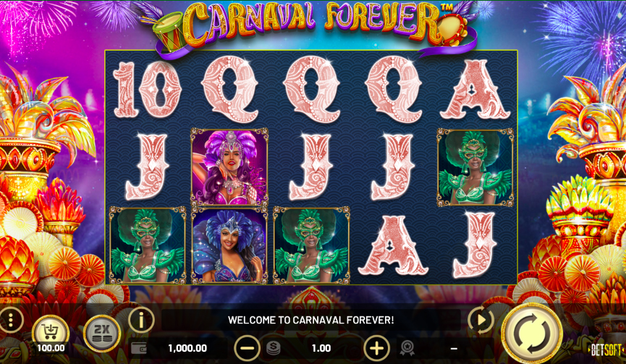This screenshot has width=626, height=364.
Task: Open the autoplay control
Action: [481, 320]
